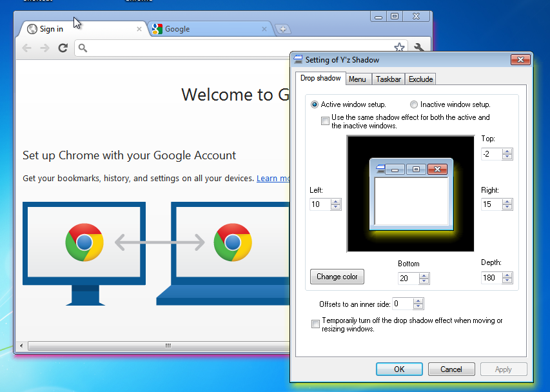Increase the Right value with up arrow

pos(507,202)
